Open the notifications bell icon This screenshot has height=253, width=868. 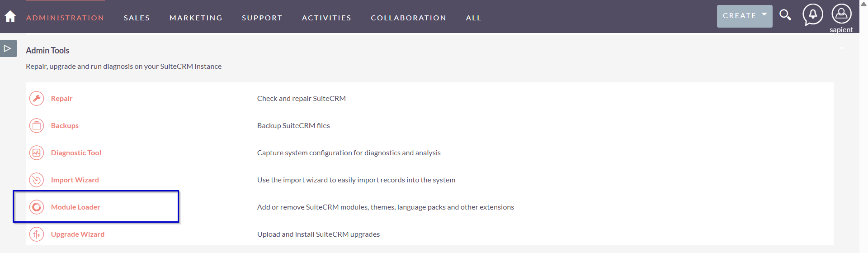813,14
